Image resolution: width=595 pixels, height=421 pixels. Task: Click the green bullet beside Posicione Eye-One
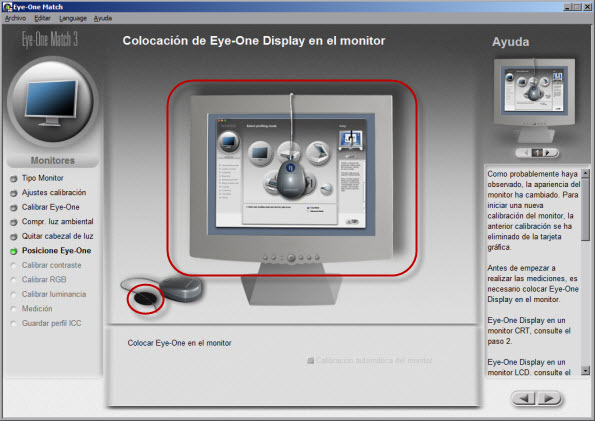pos(14,251)
